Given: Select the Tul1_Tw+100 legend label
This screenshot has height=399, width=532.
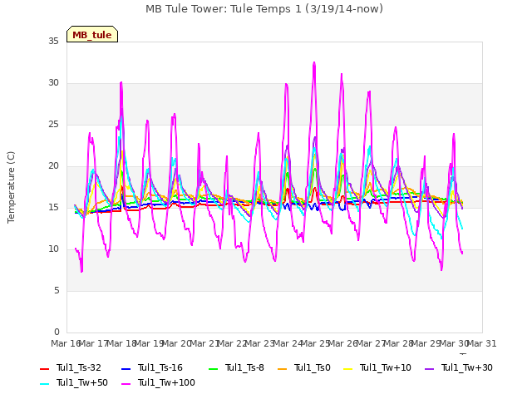Looking at the screenshot, I should (166, 382).
